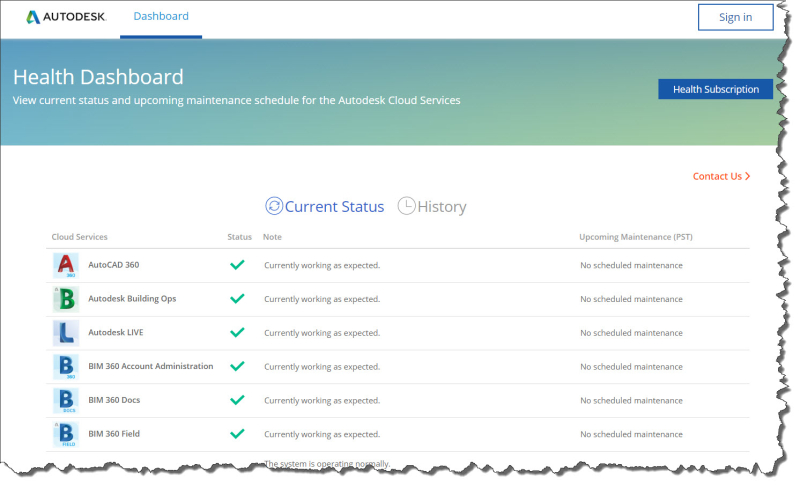
Task: Click the Status column header
Action: point(239,237)
